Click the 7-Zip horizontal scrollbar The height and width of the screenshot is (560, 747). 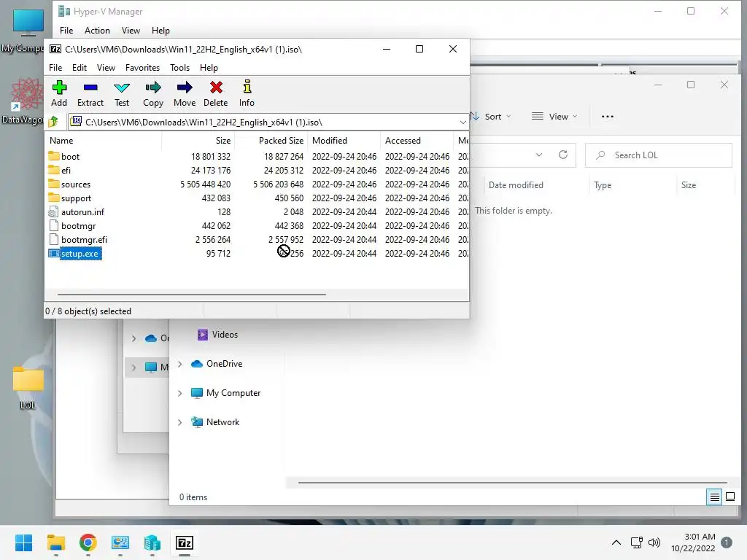[x=192, y=295]
